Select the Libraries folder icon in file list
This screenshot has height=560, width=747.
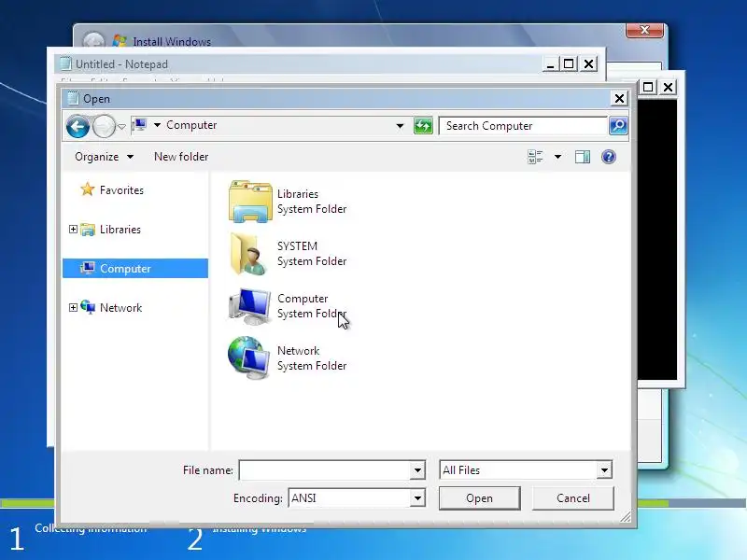250,202
